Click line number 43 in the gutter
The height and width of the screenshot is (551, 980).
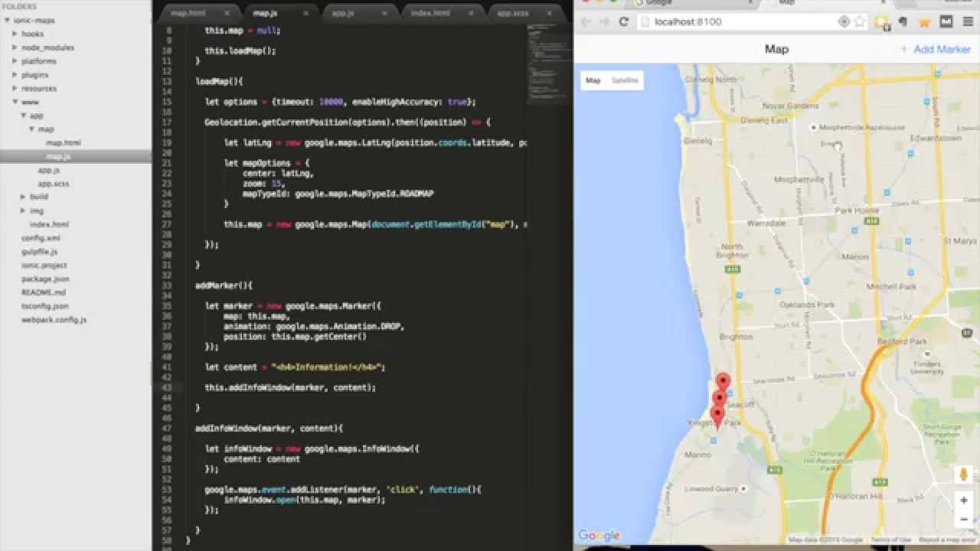(167, 387)
